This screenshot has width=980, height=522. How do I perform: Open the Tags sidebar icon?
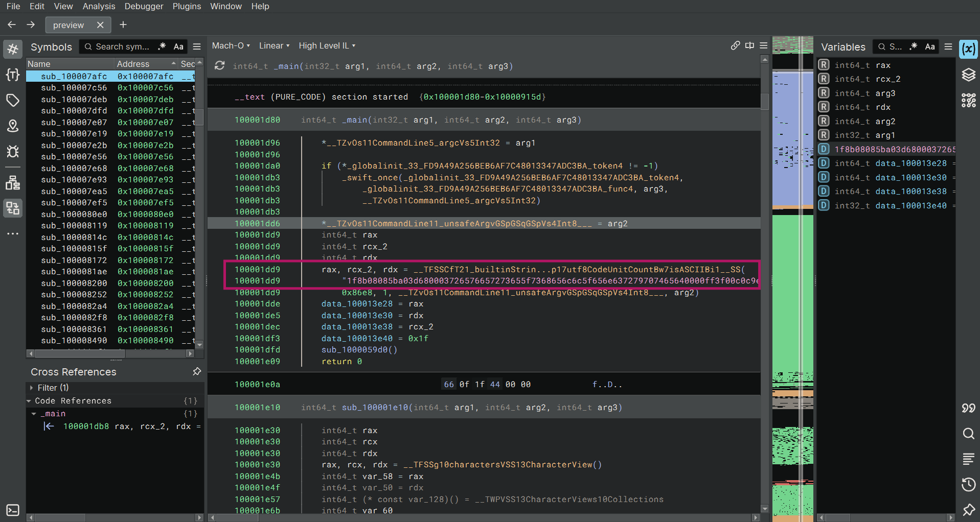[13, 100]
